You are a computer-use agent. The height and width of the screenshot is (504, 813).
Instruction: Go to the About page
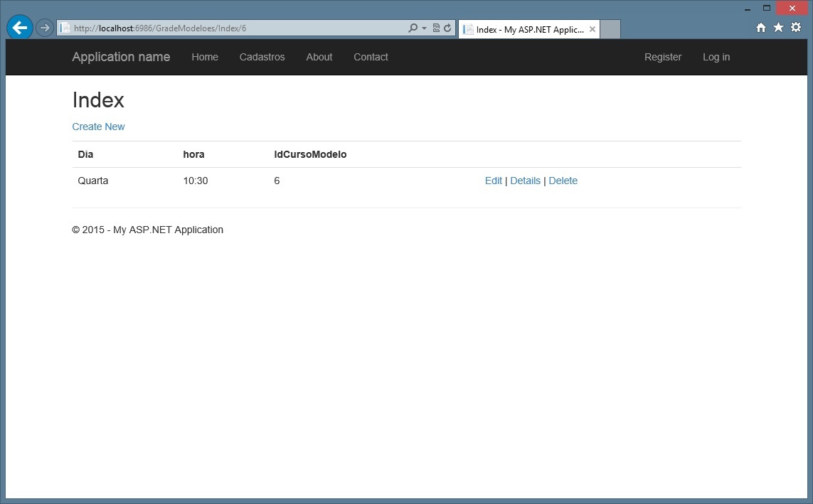pyautogui.click(x=319, y=57)
